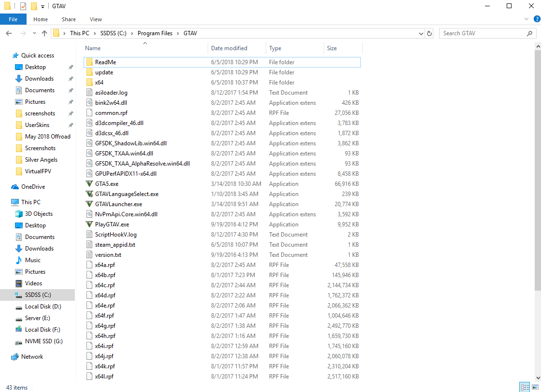Open the Home ribbon tab
This screenshot has width=541, height=392.
click(41, 19)
